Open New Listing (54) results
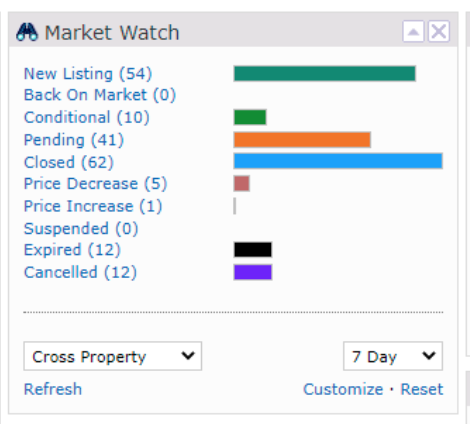This screenshot has width=470, height=424. [x=88, y=74]
